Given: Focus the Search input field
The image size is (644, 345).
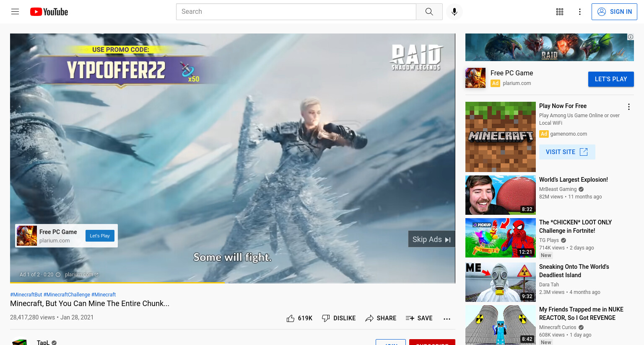Looking at the screenshot, I should click(296, 12).
